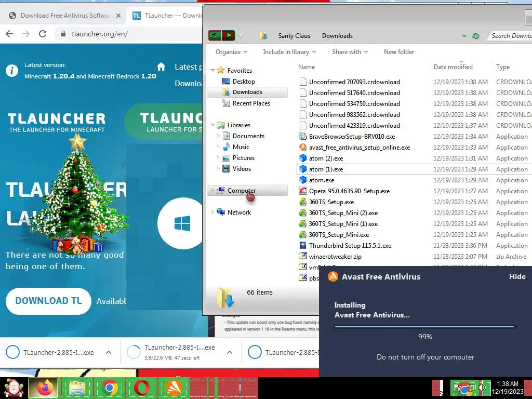Click Chrome back button
Image resolution: width=532 pixels, height=399 pixels.
click(9, 34)
